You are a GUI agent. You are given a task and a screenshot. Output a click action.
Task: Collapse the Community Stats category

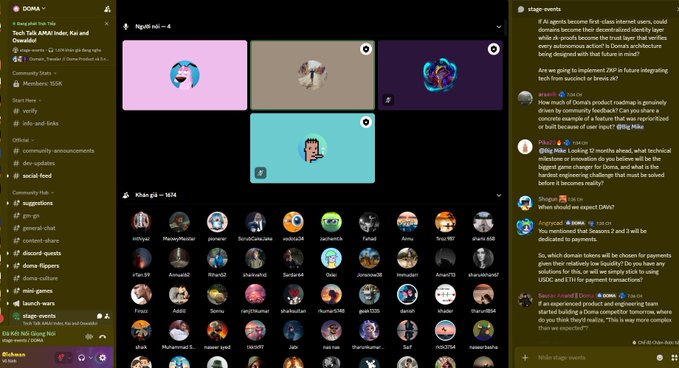click(34, 73)
